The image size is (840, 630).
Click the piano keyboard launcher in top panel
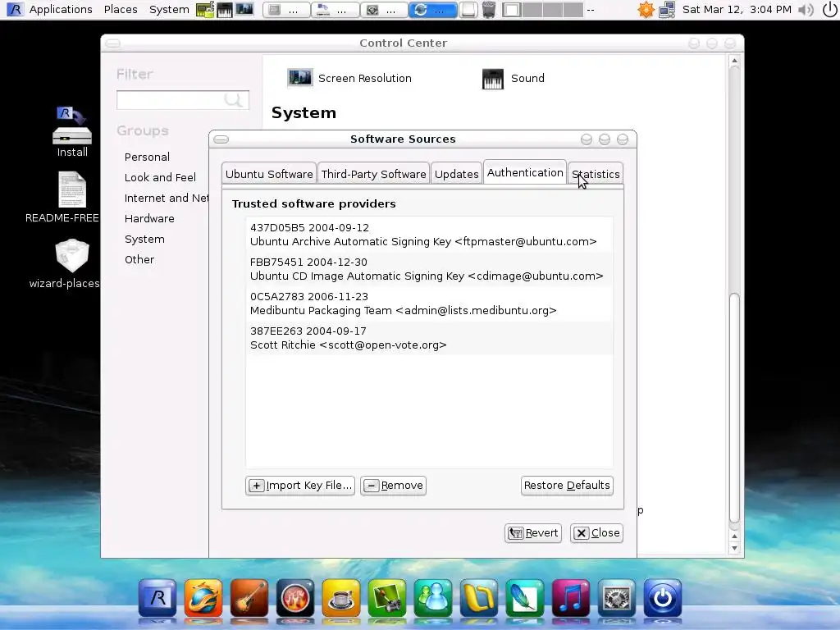click(225, 10)
